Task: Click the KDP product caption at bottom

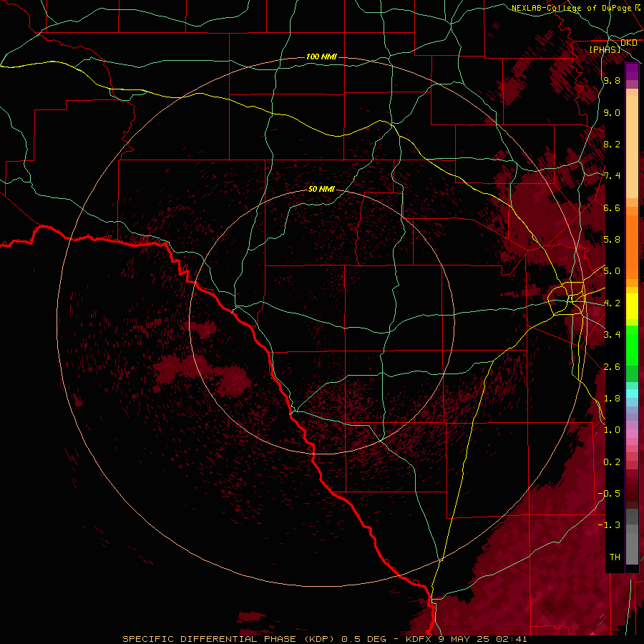Action: (x=325, y=639)
